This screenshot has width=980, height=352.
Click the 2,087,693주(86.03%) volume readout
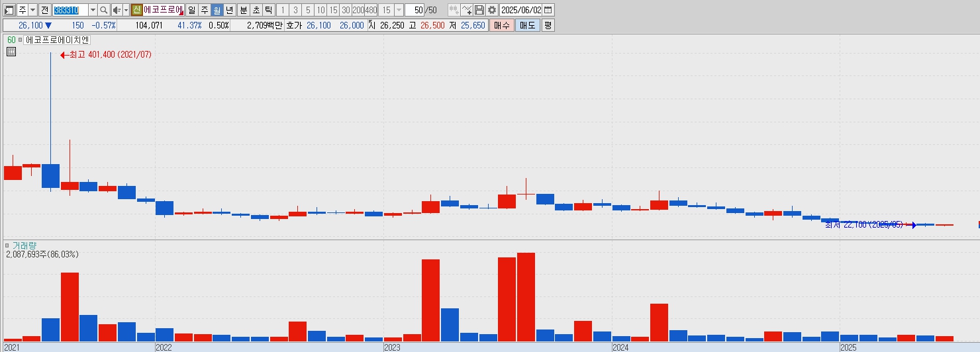coord(42,254)
